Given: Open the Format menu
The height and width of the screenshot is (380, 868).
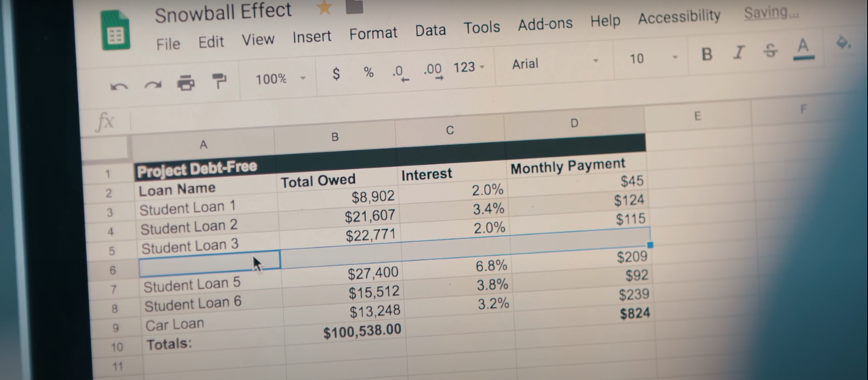Looking at the screenshot, I should [x=373, y=34].
